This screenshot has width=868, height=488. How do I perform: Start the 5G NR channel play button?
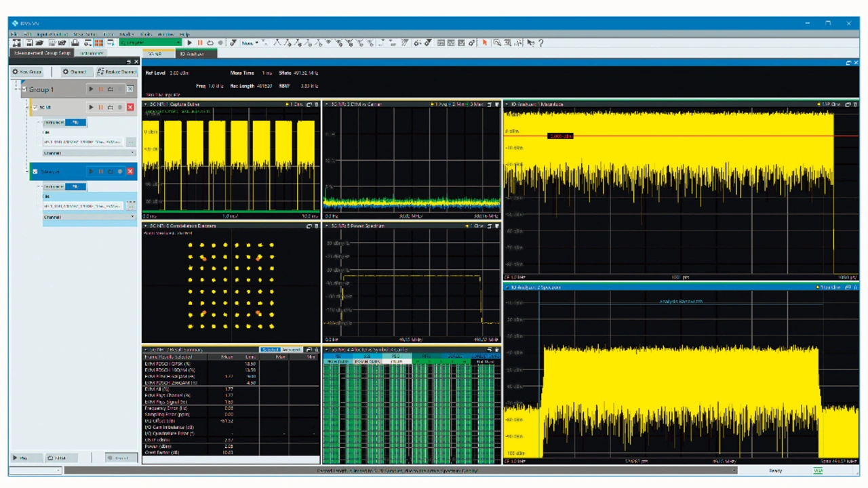[x=91, y=107]
